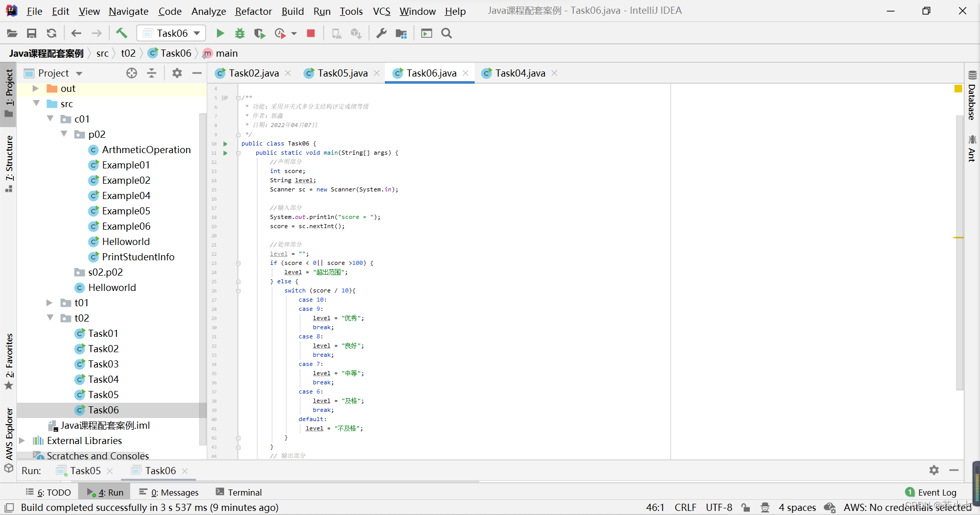Open settings with the wrench icon
Viewport: 980px width, 515px height.
[381, 34]
